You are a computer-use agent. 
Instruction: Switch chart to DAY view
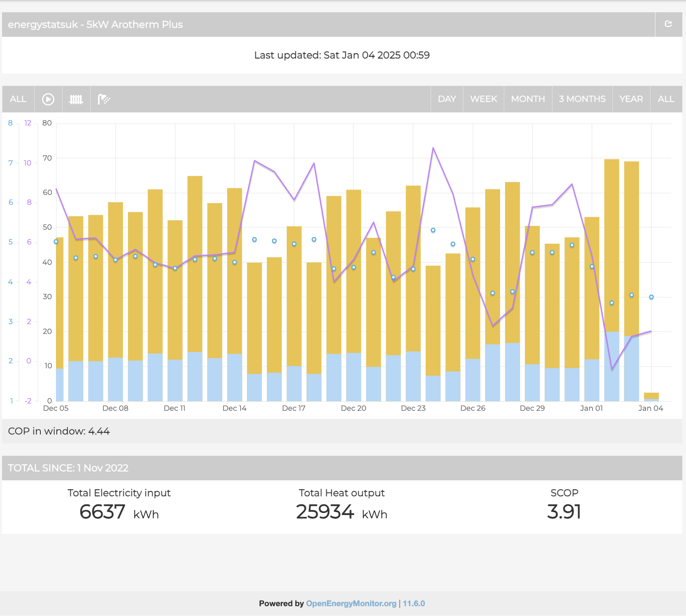point(447,99)
